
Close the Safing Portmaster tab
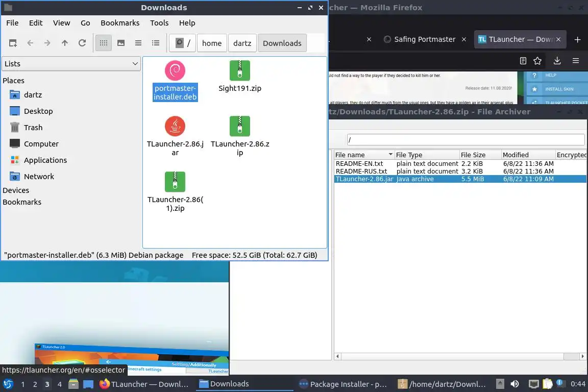[x=464, y=39]
